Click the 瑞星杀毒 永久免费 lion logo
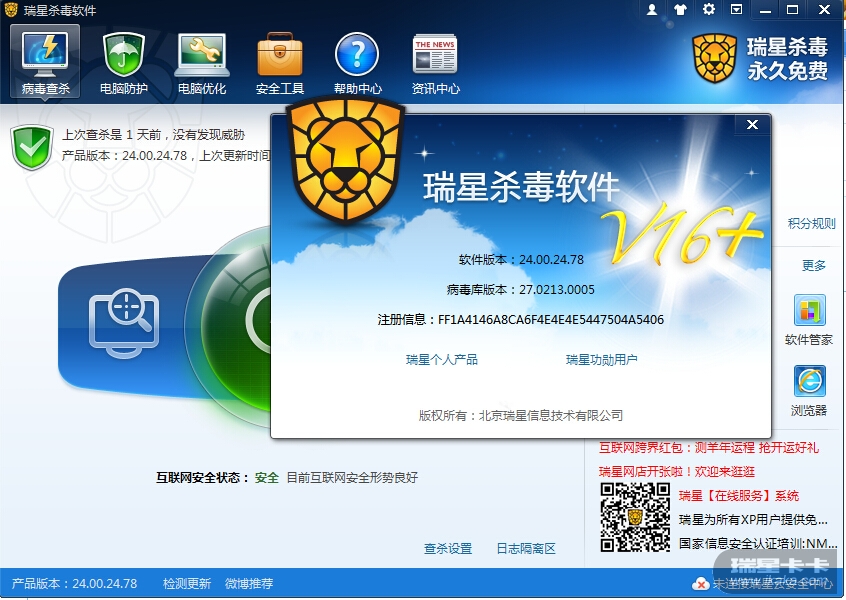The height and width of the screenshot is (600, 846). [x=760, y=58]
